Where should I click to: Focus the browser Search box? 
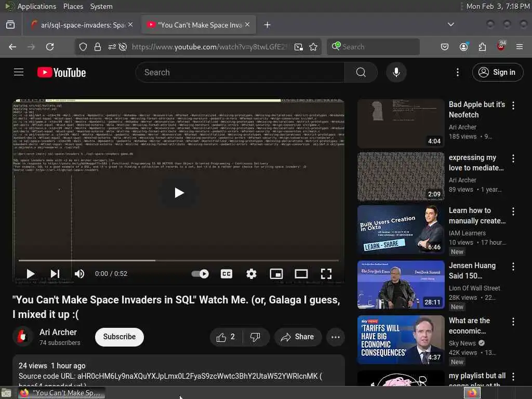tap(373, 47)
